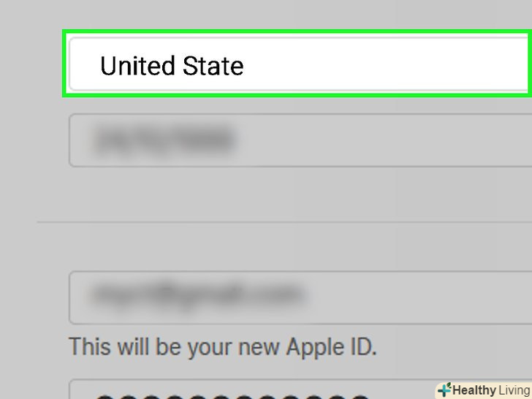Screen dimensions: 532x399
Task: Focus the blurred email address field
Action: pyautogui.click(x=300, y=297)
